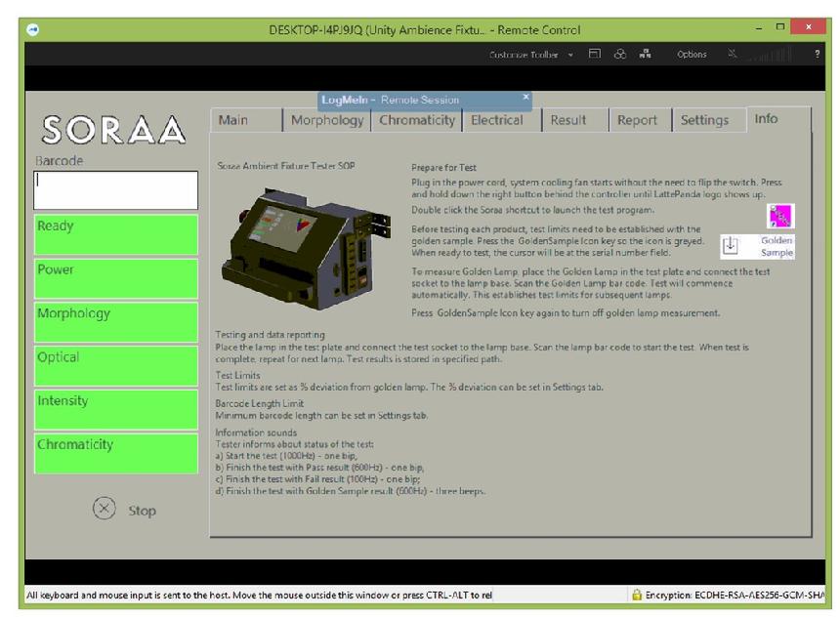Select the Chromaticity tab

[x=417, y=120]
